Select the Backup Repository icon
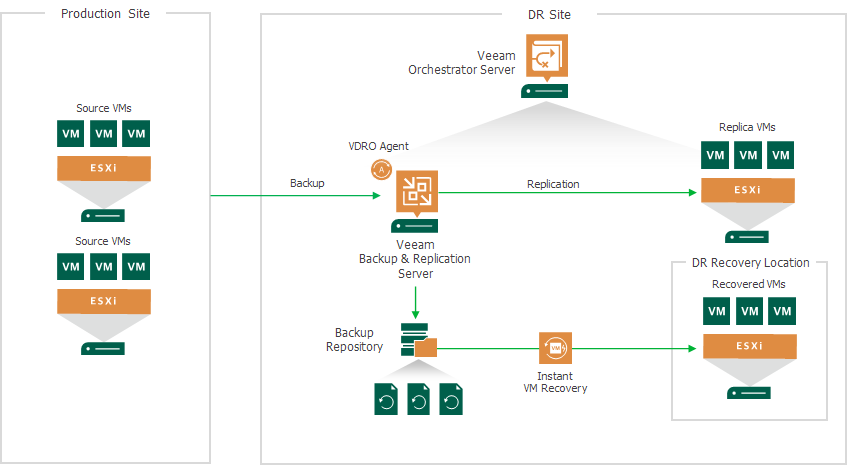 click(419, 340)
